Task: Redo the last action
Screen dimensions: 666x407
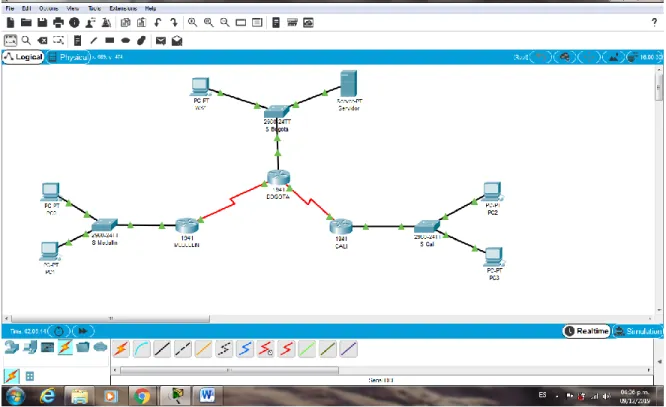Action: tap(174, 23)
